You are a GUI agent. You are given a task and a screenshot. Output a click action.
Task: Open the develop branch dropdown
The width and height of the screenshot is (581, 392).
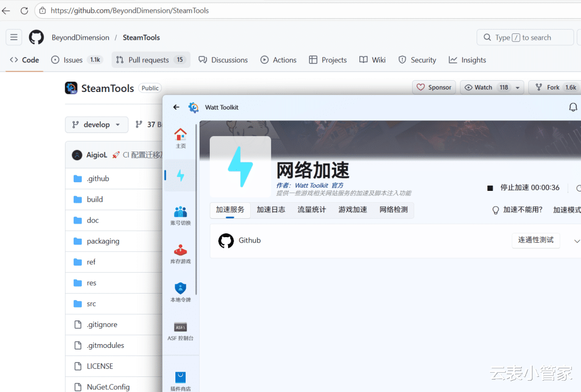pos(97,125)
